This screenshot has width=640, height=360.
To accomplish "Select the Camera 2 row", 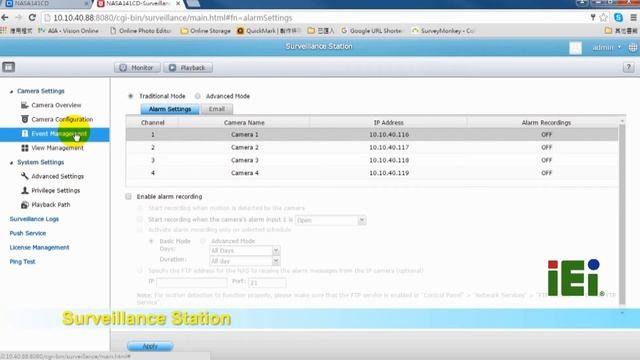I will coord(372,147).
